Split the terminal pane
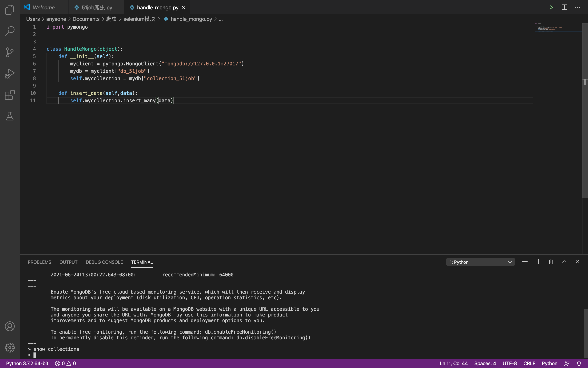The width and height of the screenshot is (588, 368). (x=538, y=262)
